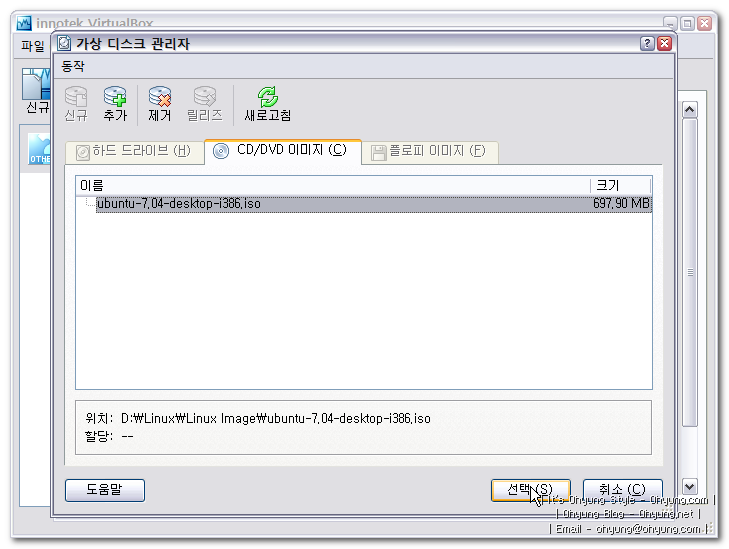Open 파일 menu in VirtualBox window

tap(33, 46)
